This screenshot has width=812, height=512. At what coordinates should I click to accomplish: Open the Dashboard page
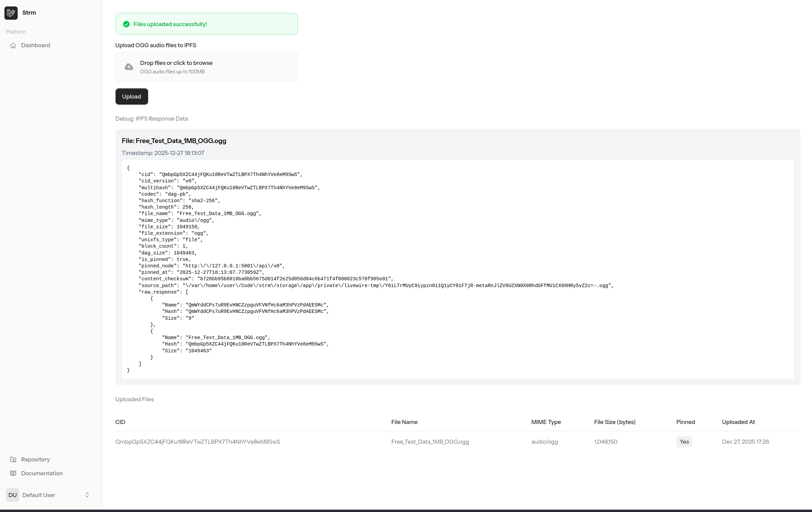pyautogui.click(x=35, y=46)
